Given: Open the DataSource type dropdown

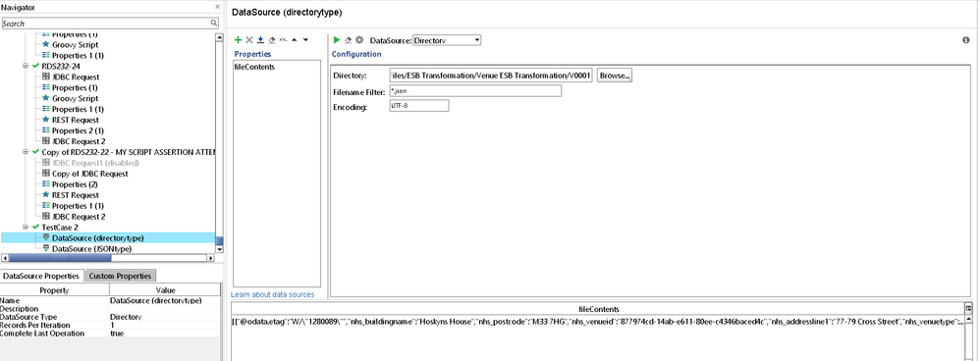Looking at the screenshot, I should click(447, 40).
